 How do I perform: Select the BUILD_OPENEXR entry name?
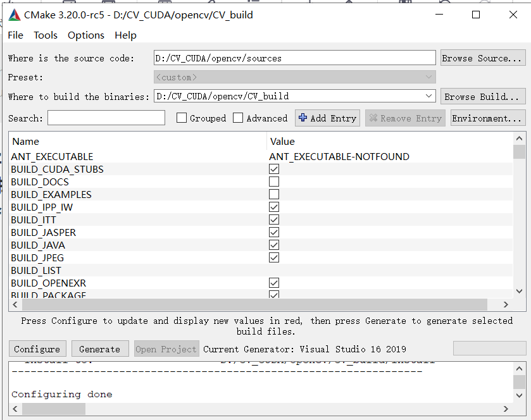pyautogui.click(x=49, y=283)
